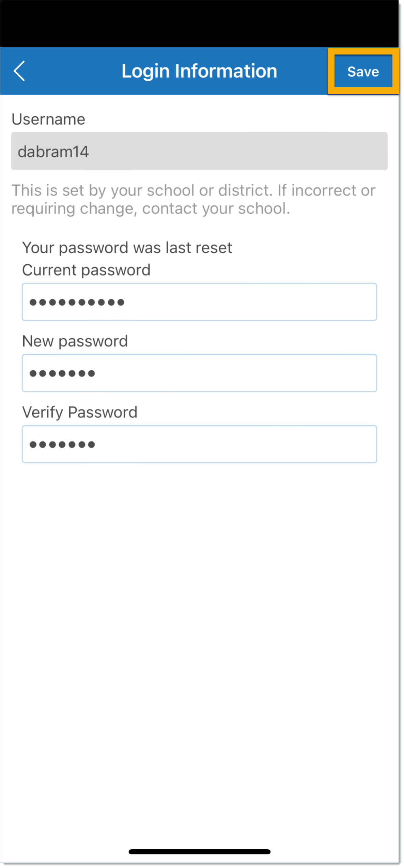
Task: Go back using the left arrow
Action: pos(19,71)
